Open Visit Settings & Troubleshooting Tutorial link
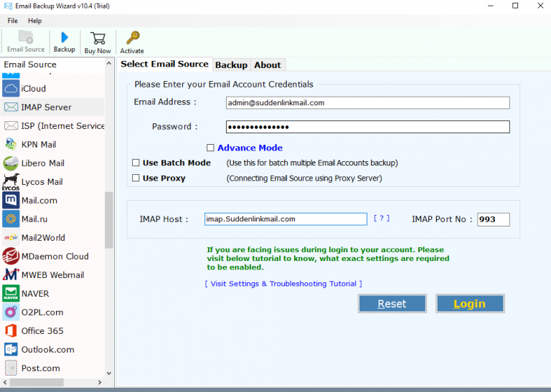 click(x=283, y=284)
